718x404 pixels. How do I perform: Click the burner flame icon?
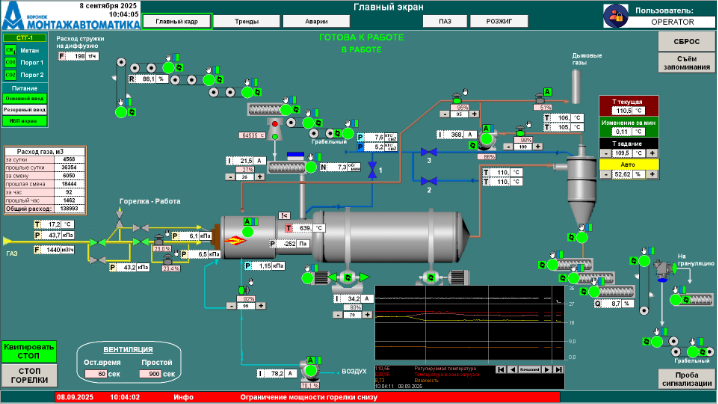pyautogui.click(x=237, y=240)
